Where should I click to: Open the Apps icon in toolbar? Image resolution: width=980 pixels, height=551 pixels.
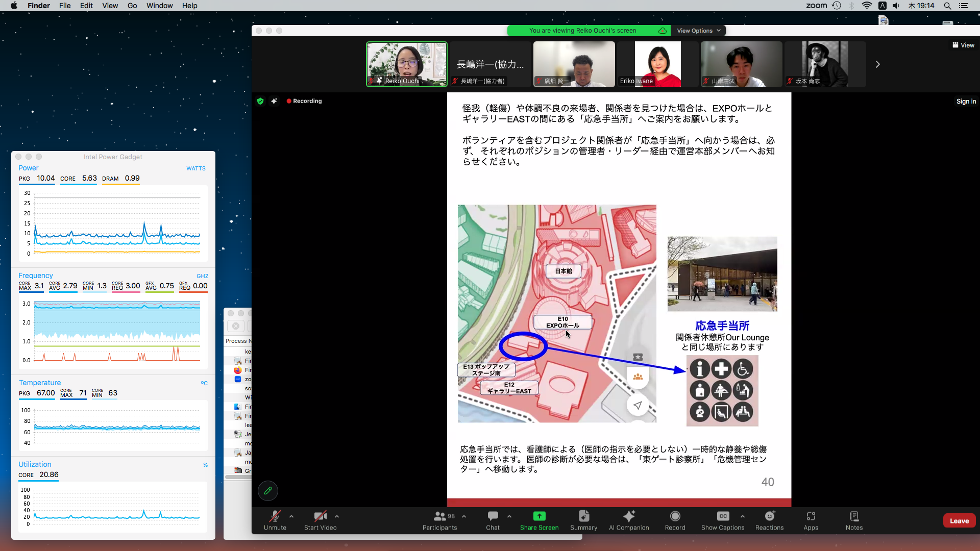point(811,516)
